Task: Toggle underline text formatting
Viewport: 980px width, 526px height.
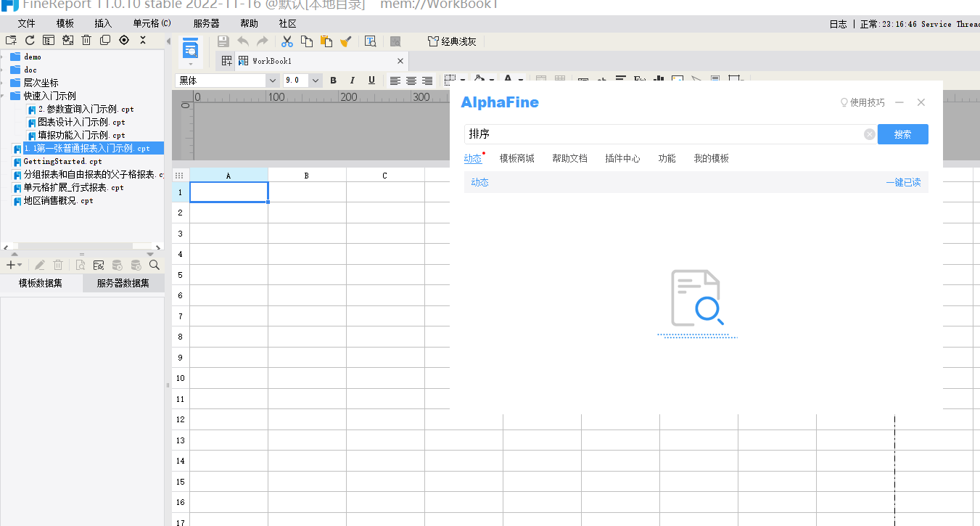Action: tap(371, 81)
